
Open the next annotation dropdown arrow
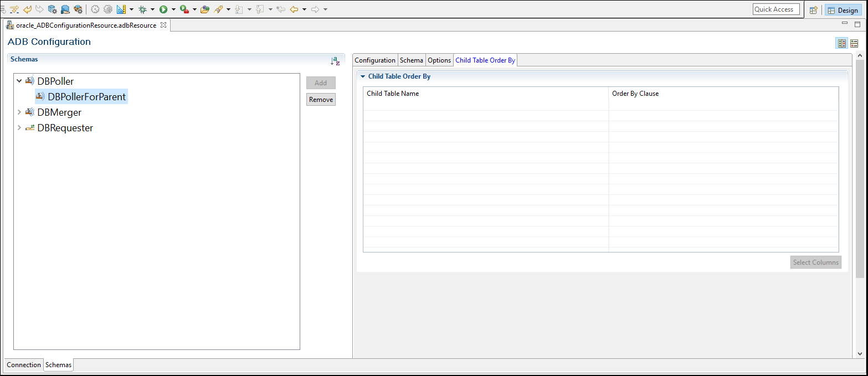click(249, 9)
